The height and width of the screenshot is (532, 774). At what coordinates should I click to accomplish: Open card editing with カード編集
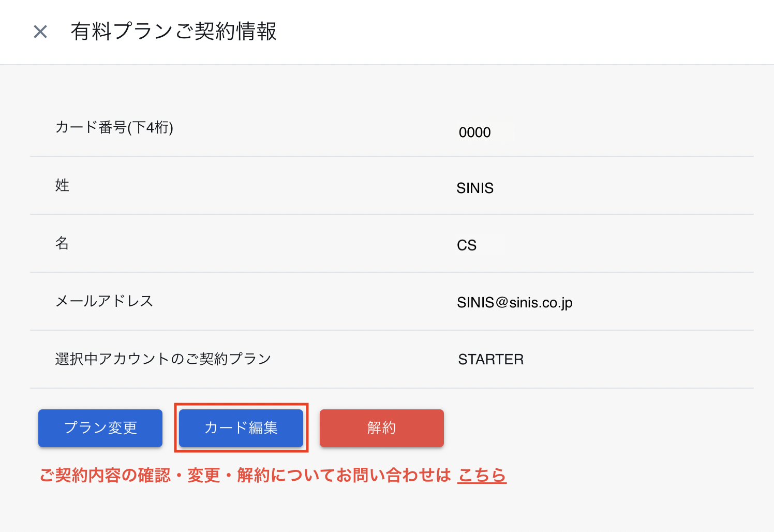[x=241, y=428]
